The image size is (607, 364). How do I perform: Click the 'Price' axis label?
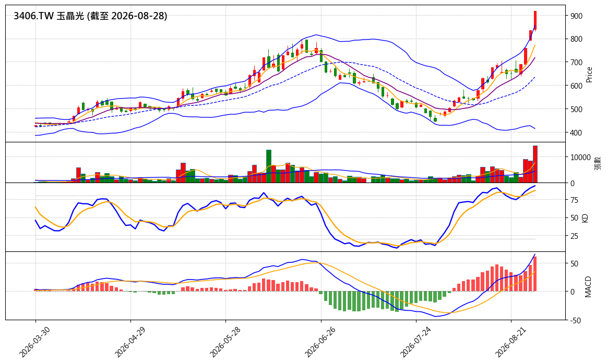click(x=589, y=74)
